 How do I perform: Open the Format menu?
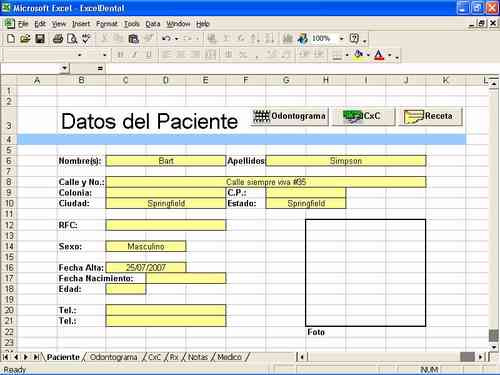pos(107,24)
